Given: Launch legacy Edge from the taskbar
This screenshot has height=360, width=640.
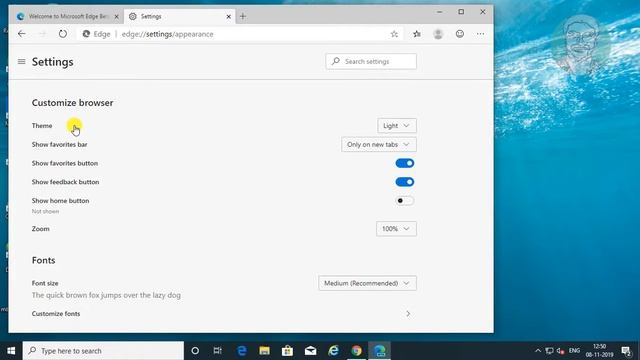Looking at the screenshot, I should 242,351.
